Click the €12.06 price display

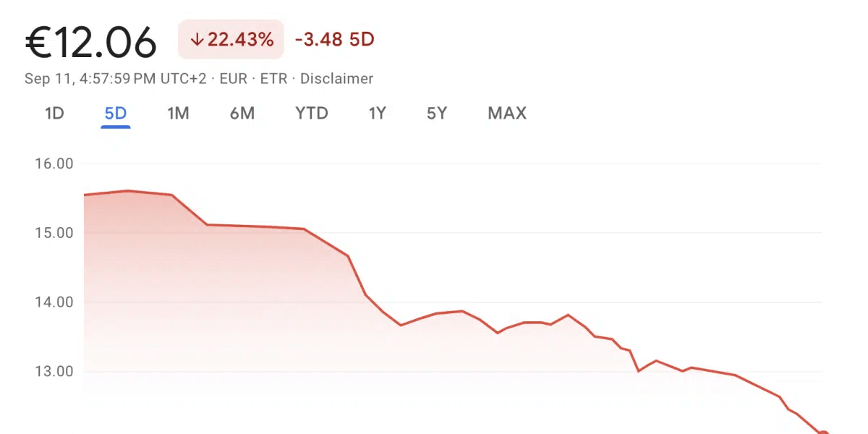(x=91, y=41)
